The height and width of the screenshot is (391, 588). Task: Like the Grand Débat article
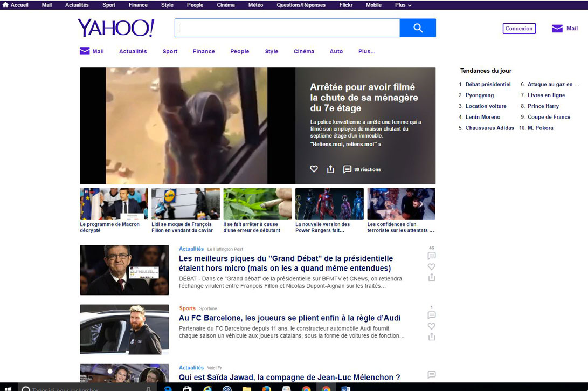(x=432, y=267)
